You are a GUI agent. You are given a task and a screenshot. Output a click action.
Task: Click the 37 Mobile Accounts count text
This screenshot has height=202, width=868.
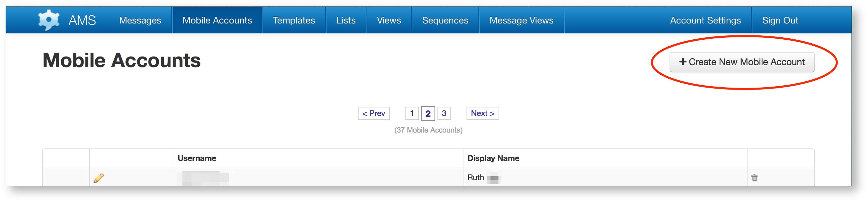[x=428, y=130]
